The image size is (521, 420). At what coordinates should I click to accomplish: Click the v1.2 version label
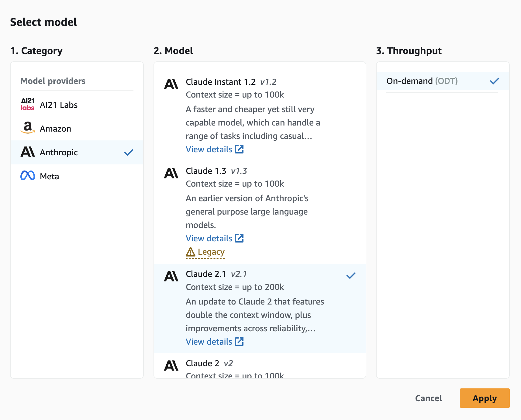[268, 82]
